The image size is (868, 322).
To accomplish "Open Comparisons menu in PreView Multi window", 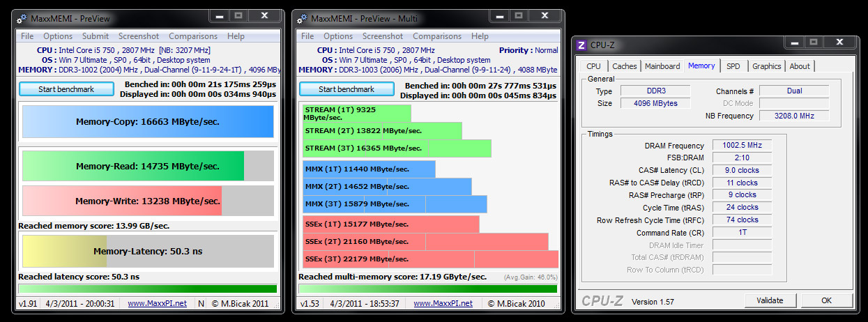I will click(437, 36).
